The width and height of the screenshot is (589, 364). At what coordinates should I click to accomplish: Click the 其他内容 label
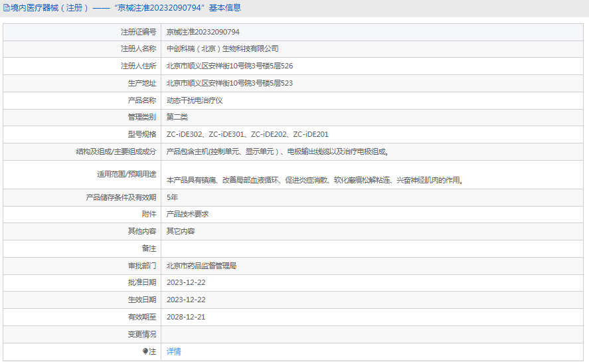142,231
